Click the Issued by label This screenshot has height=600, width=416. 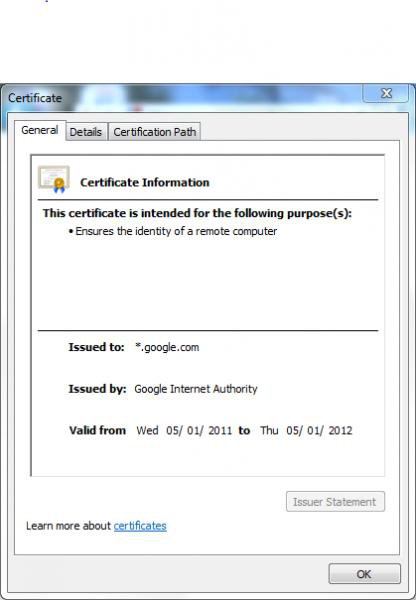point(97,389)
